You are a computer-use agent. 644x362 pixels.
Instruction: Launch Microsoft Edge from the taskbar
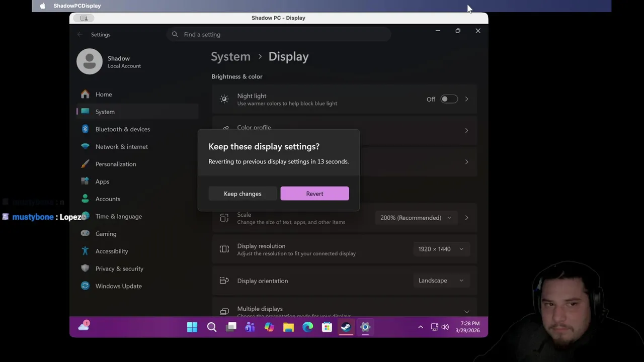307,327
